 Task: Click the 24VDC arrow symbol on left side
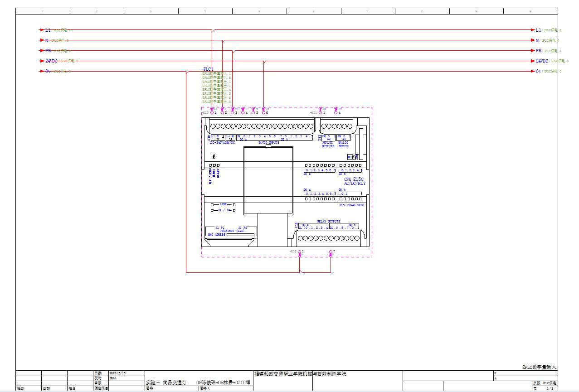coord(41,61)
